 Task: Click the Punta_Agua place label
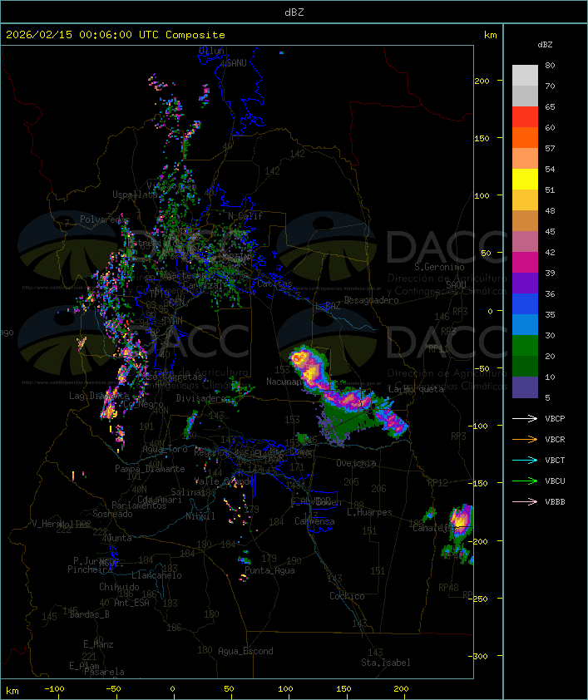pyautogui.click(x=269, y=570)
